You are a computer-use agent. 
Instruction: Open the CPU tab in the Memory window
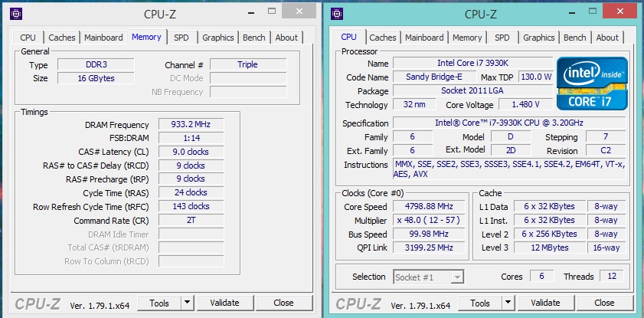(28, 38)
